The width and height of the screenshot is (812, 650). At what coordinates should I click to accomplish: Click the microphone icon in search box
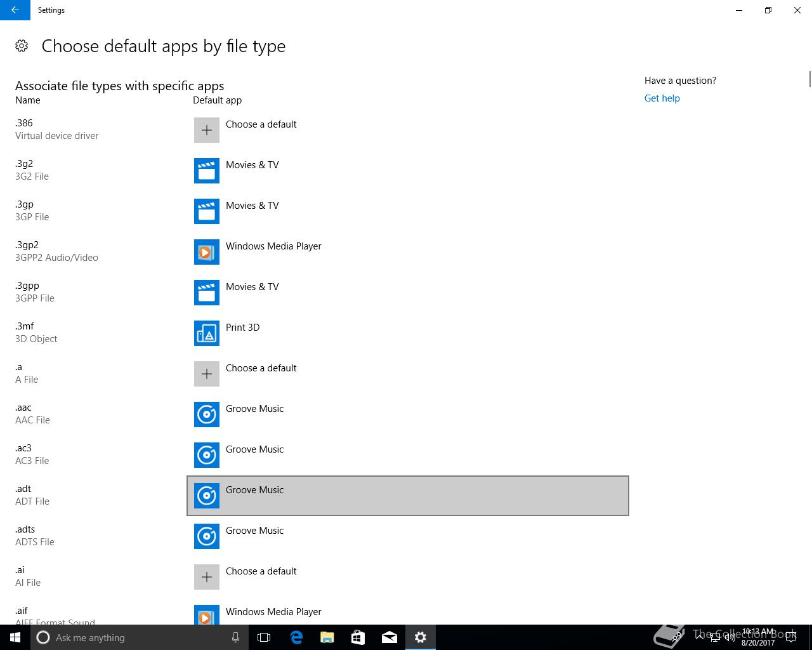pyautogui.click(x=235, y=637)
